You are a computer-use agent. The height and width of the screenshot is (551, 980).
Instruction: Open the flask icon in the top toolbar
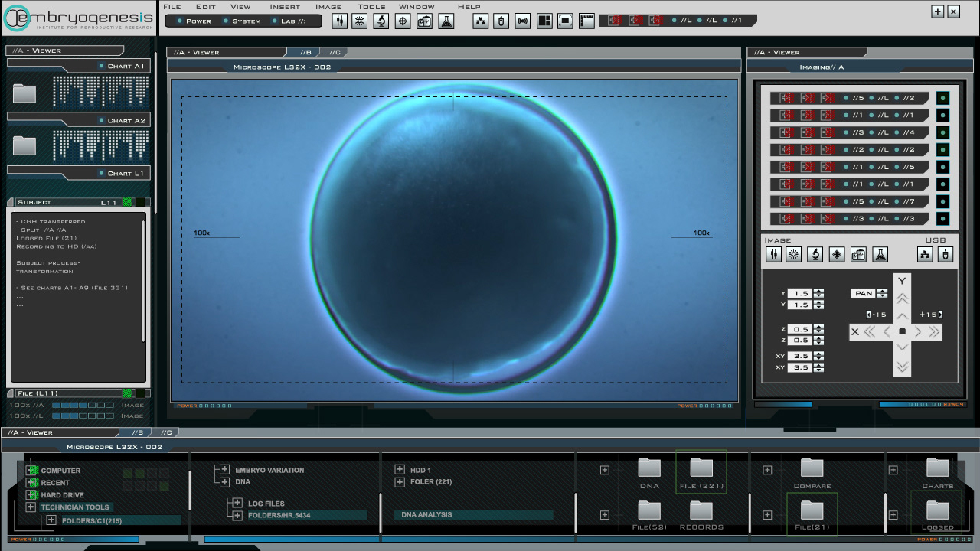(x=446, y=21)
